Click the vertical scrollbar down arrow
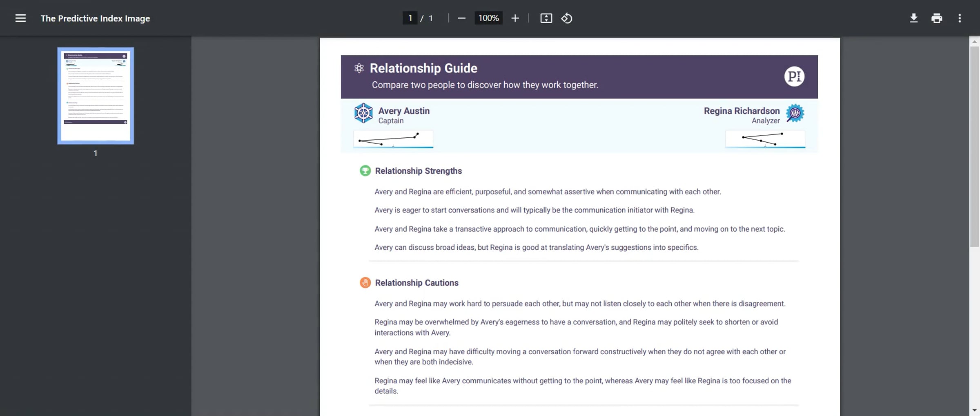The image size is (980, 416). click(x=975, y=409)
